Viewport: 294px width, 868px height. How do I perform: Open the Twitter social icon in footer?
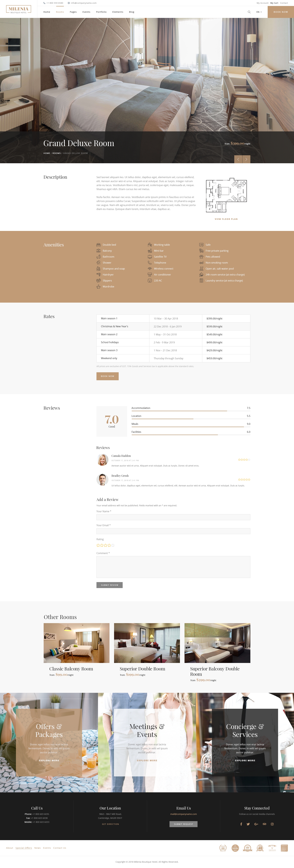[248, 824]
